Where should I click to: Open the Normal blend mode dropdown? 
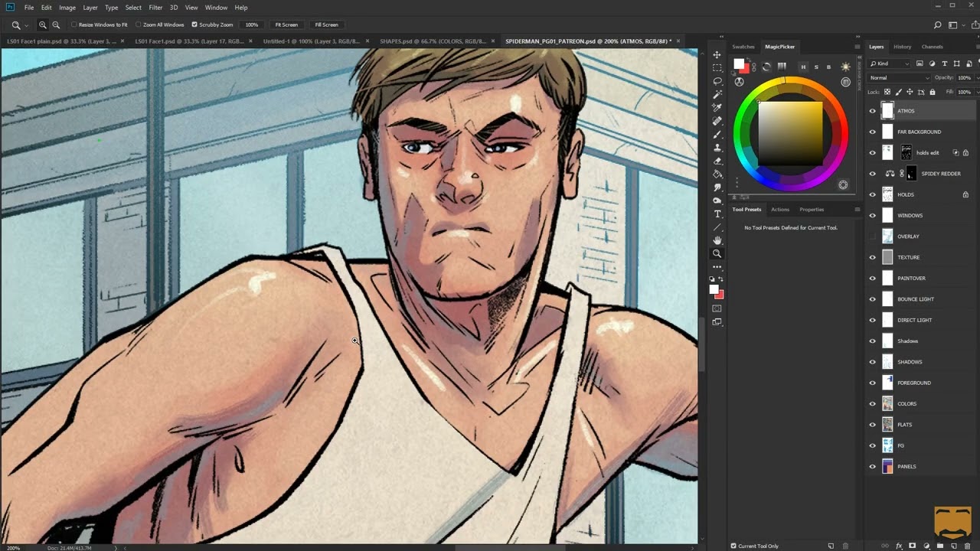pos(899,77)
